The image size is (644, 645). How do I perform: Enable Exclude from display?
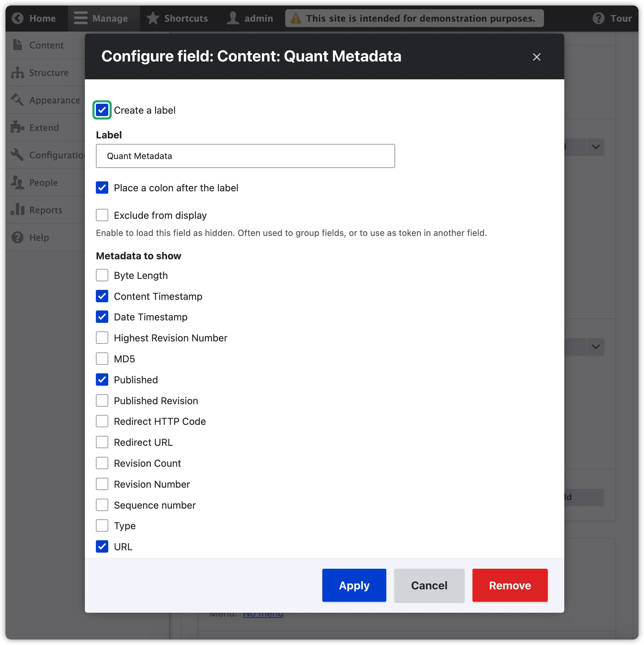click(102, 215)
